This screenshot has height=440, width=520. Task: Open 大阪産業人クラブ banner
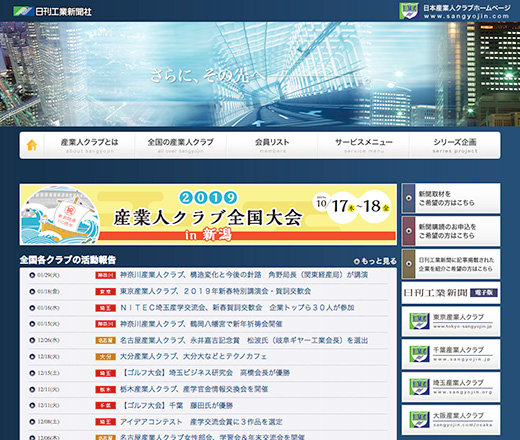point(451,420)
